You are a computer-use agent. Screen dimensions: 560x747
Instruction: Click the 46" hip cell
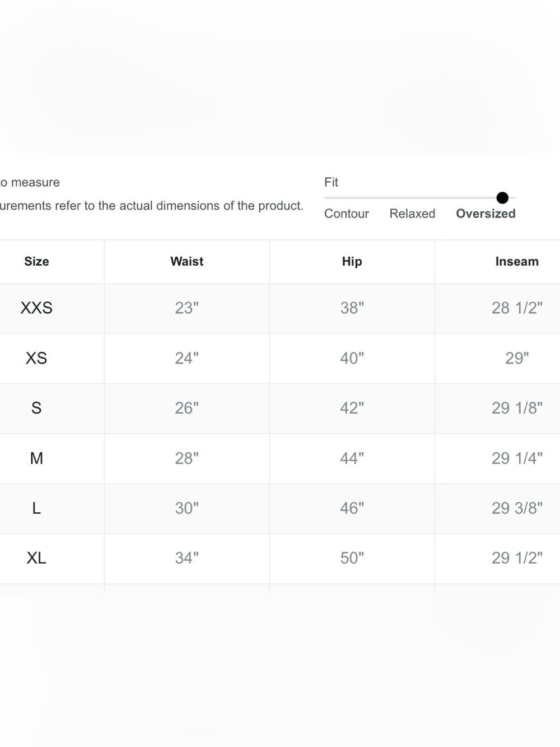(x=352, y=508)
